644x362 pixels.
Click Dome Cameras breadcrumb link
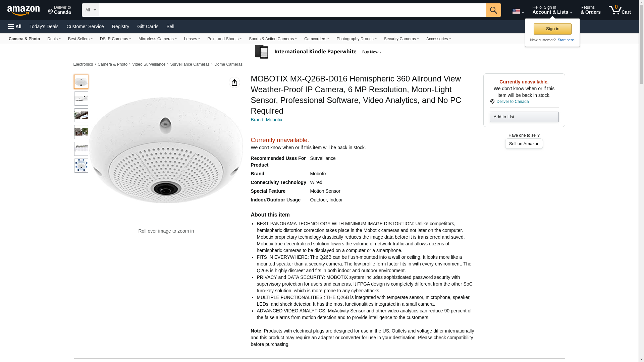click(228, 64)
